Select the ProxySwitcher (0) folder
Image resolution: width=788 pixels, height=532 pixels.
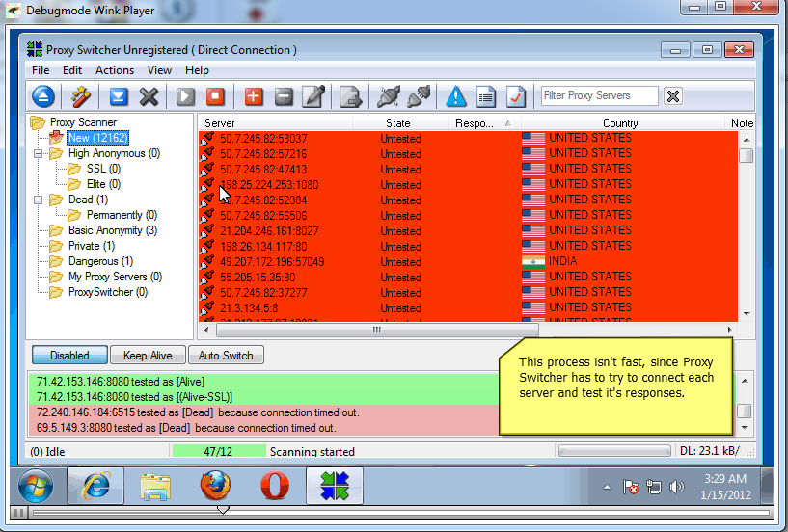[x=108, y=292]
